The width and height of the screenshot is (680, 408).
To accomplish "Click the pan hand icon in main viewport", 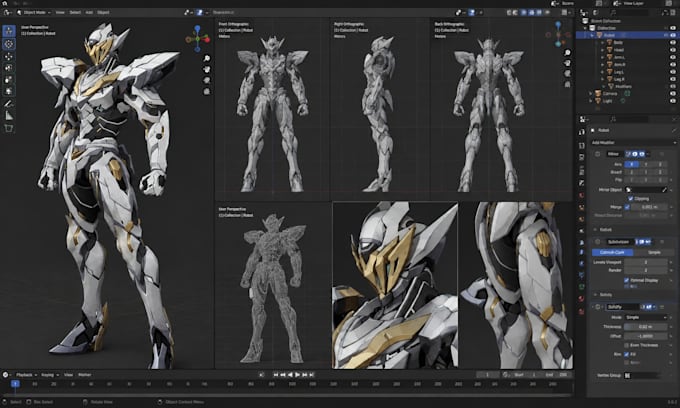I will [207, 69].
